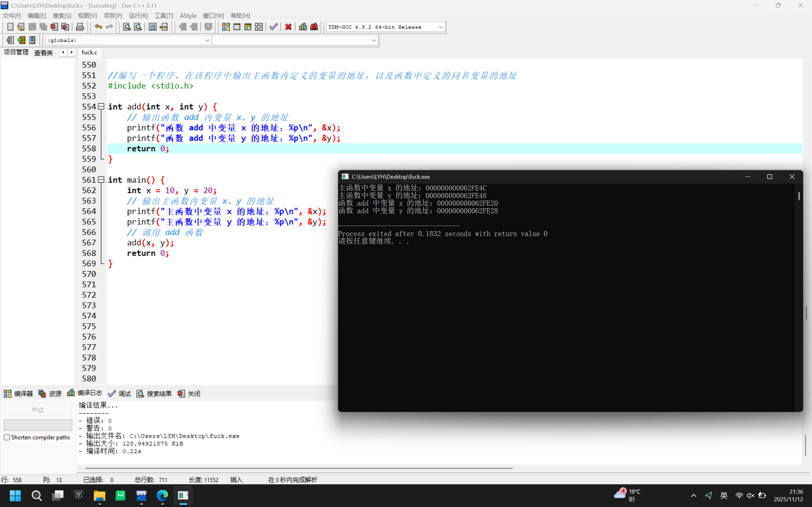
Task: Collapse the main function fold marker
Action: click(x=101, y=180)
